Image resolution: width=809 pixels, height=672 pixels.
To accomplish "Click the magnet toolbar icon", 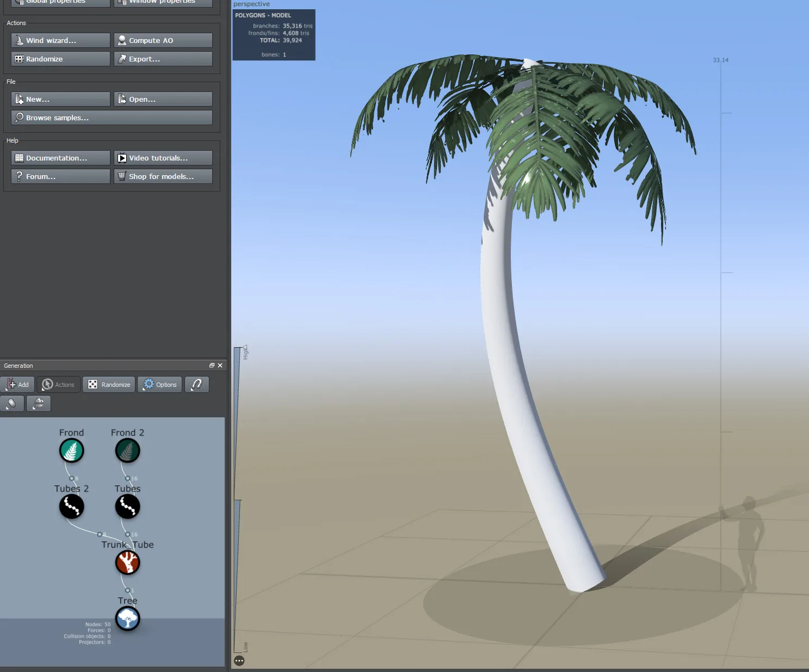I will 197,385.
